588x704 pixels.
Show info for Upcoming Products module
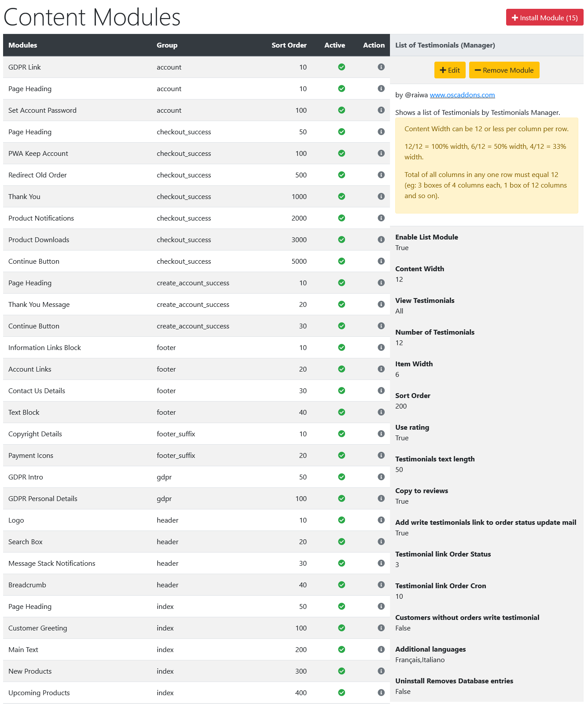(381, 693)
